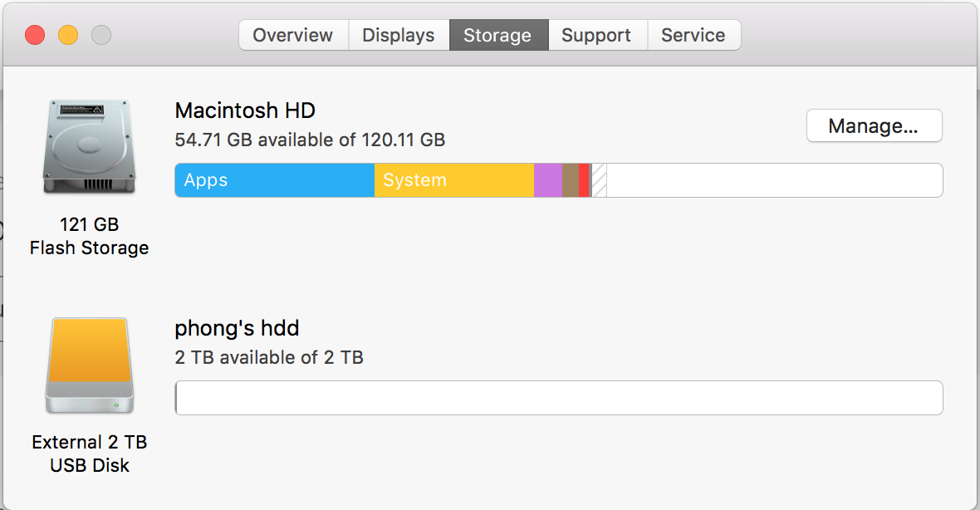
Task: Click the phong's hdd label
Action: pos(237,328)
